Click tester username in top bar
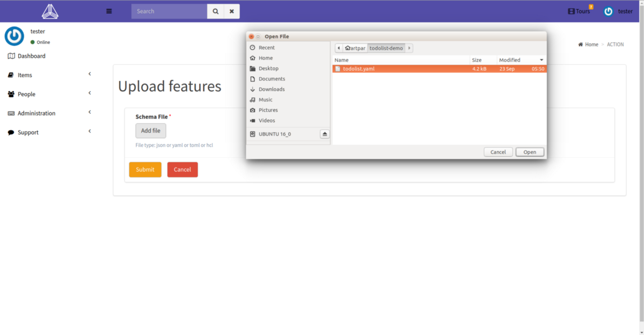The image size is (644, 335). pyautogui.click(x=625, y=11)
